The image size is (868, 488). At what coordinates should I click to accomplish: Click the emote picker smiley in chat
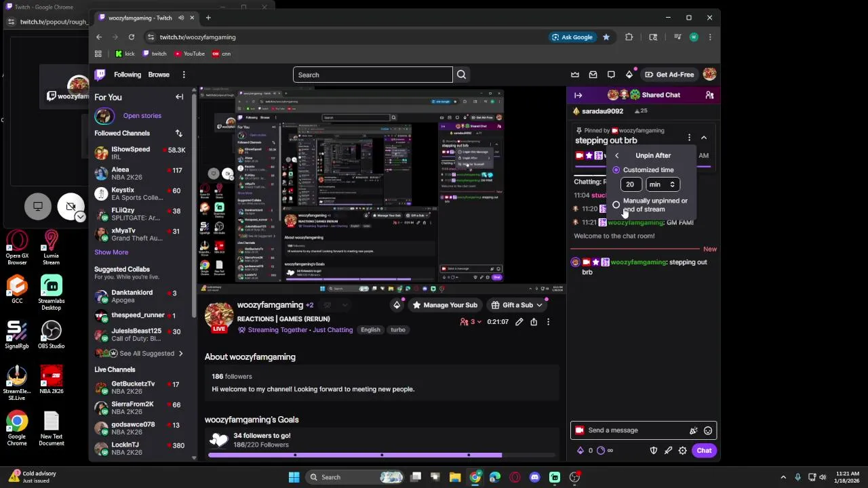[x=708, y=430]
